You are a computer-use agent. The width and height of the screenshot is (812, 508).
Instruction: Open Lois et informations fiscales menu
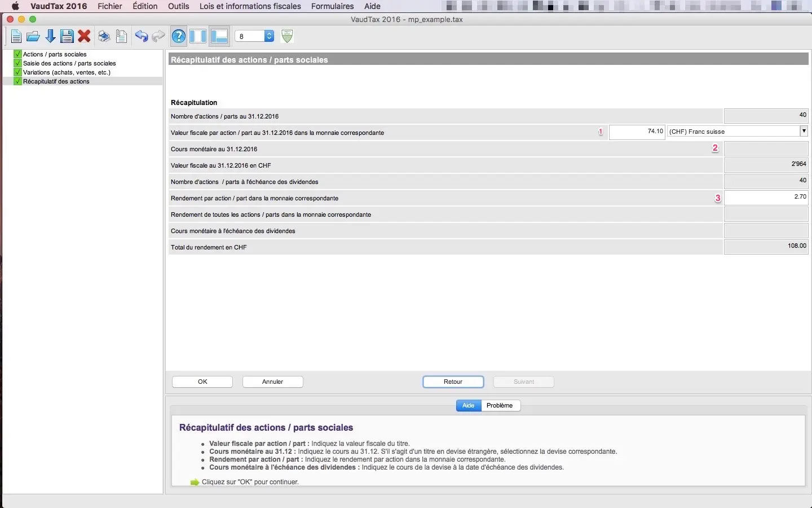[250, 6]
